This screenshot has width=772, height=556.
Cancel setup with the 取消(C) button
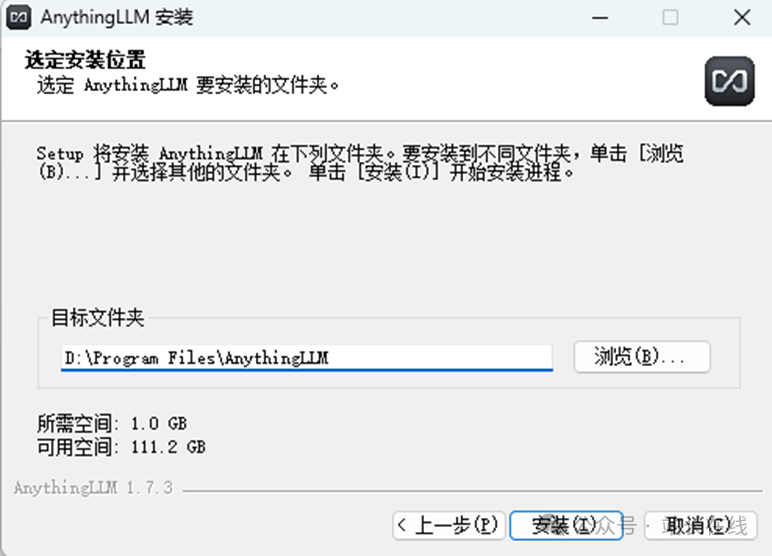(x=700, y=525)
